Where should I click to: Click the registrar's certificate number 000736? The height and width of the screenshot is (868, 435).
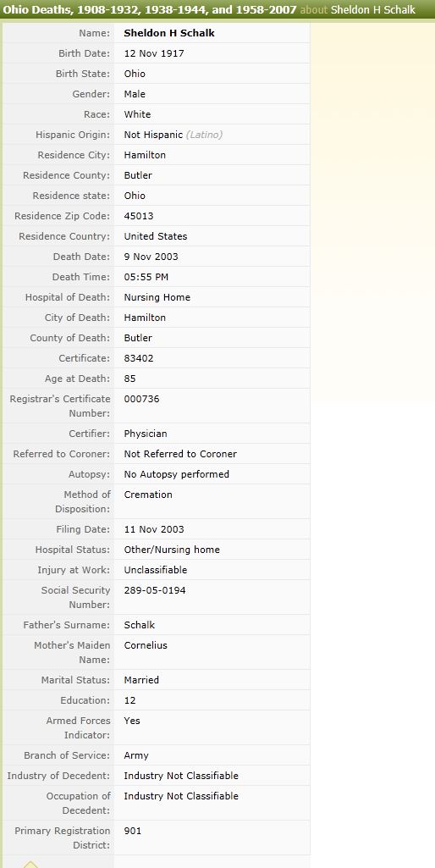pos(141,399)
